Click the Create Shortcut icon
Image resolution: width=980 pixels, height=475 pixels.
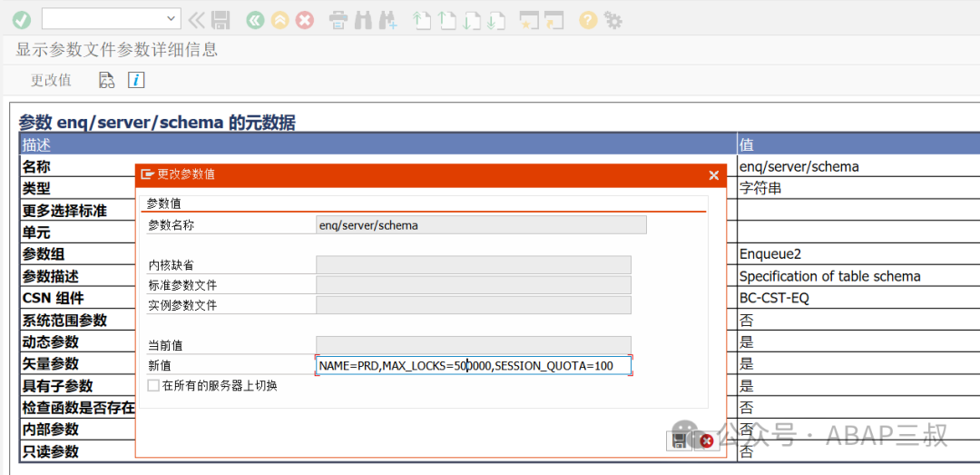554,21
